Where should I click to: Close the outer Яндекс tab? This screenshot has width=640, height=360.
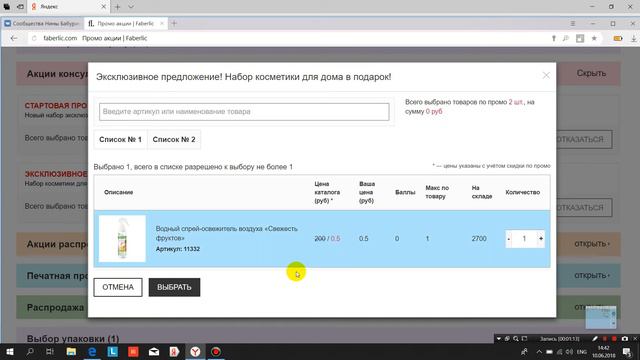coord(103,7)
